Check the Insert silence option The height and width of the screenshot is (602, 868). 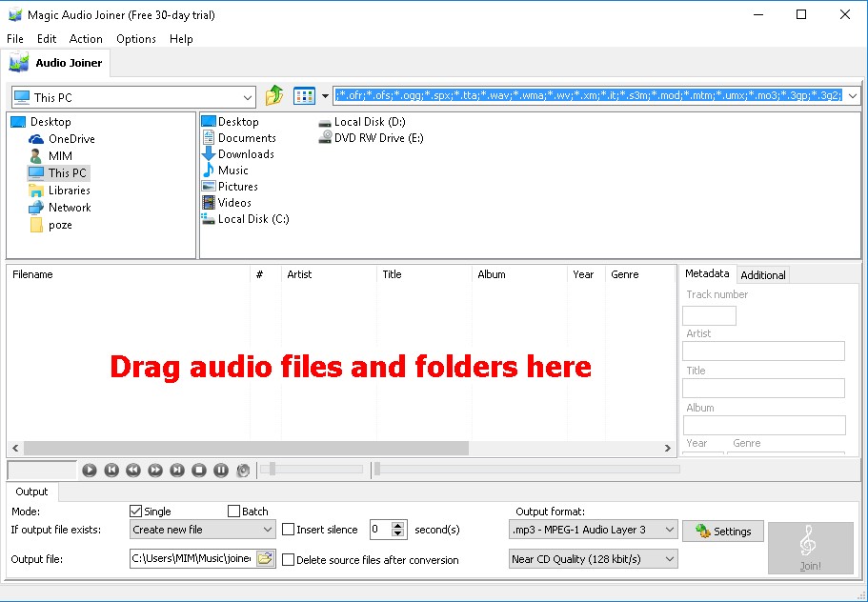[288, 530]
